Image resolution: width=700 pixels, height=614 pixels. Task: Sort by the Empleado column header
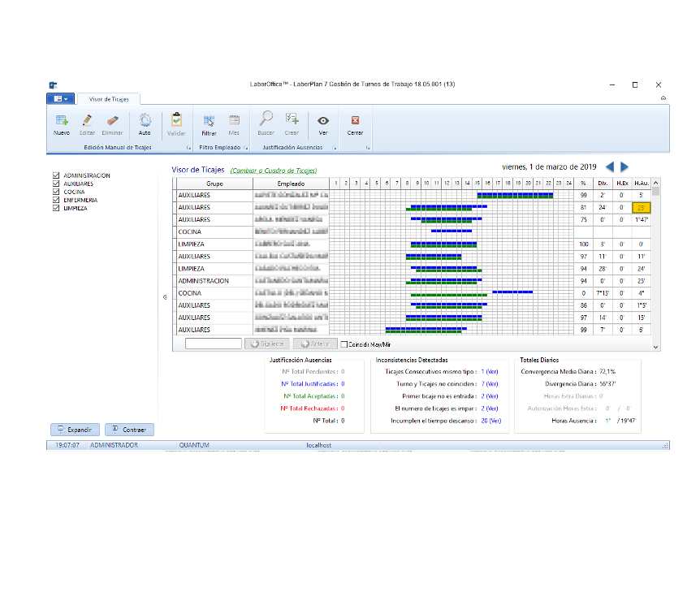click(291, 184)
